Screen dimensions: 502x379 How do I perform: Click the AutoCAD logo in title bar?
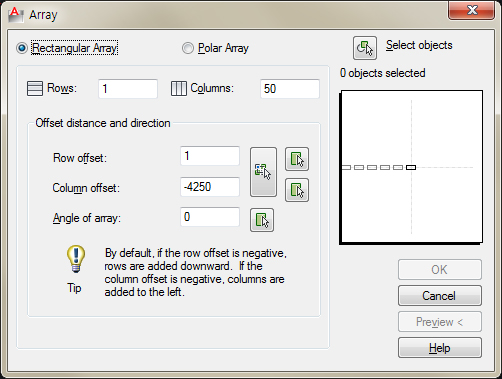[16, 15]
